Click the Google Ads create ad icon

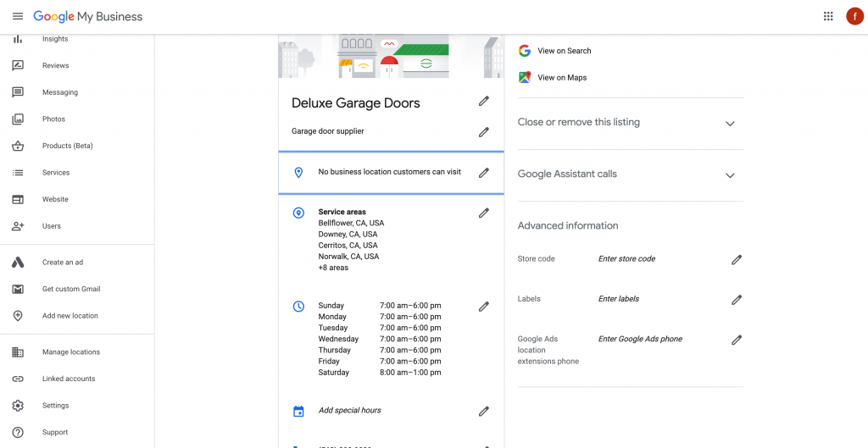18,263
